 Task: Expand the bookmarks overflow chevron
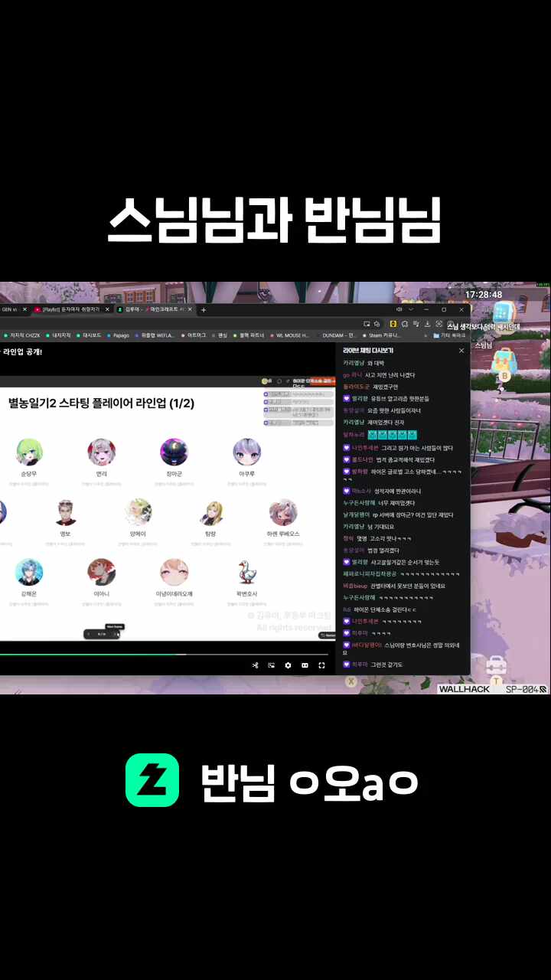click(425, 335)
